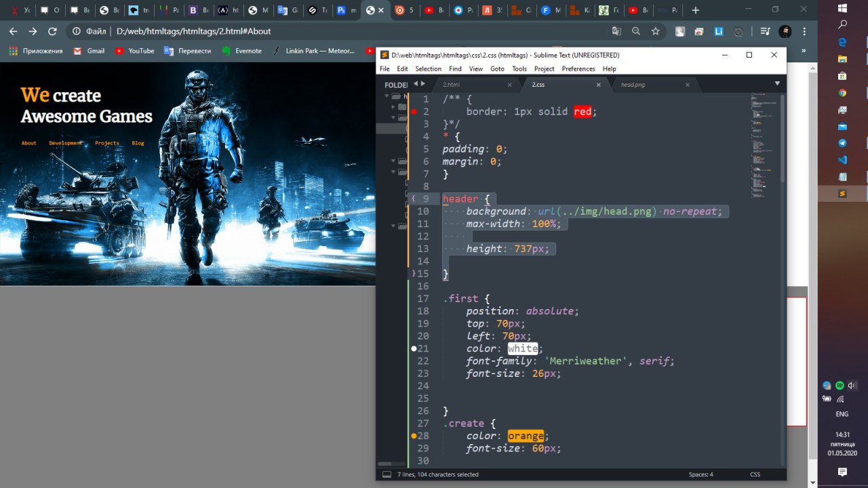Close the 2.css tab
Screen dimensions: 868x488
pyautogui.click(x=599, y=85)
